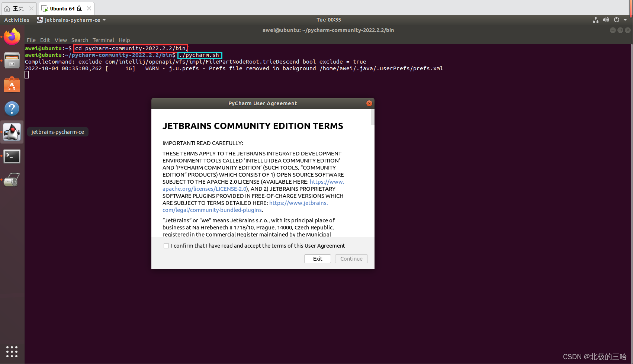Image resolution: width=633 pixels, height=364 pixels.
Task: Click the agreement text scrollbar thumb
Action: tap(373, 117)
